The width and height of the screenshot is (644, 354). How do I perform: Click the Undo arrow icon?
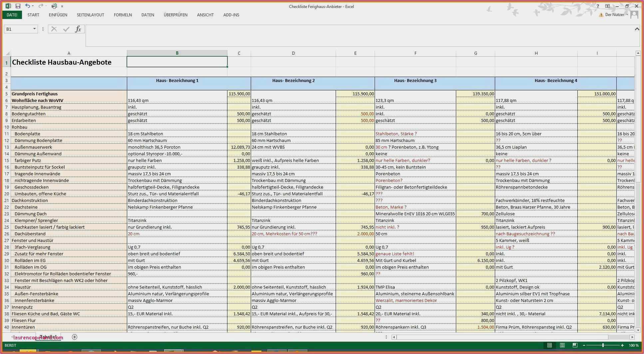[27, 6]
